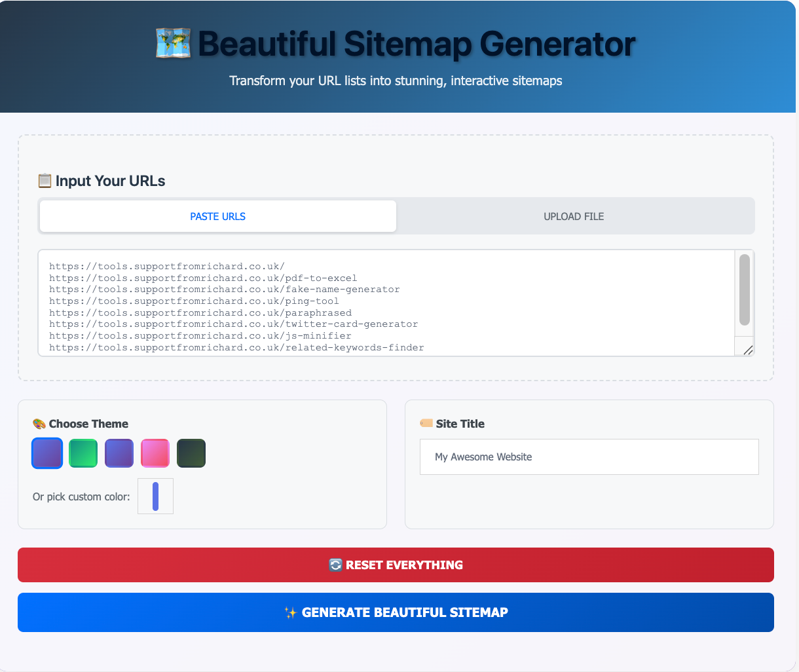
Task: Select the purple theme color swatch
Action: tap(119, 453)
